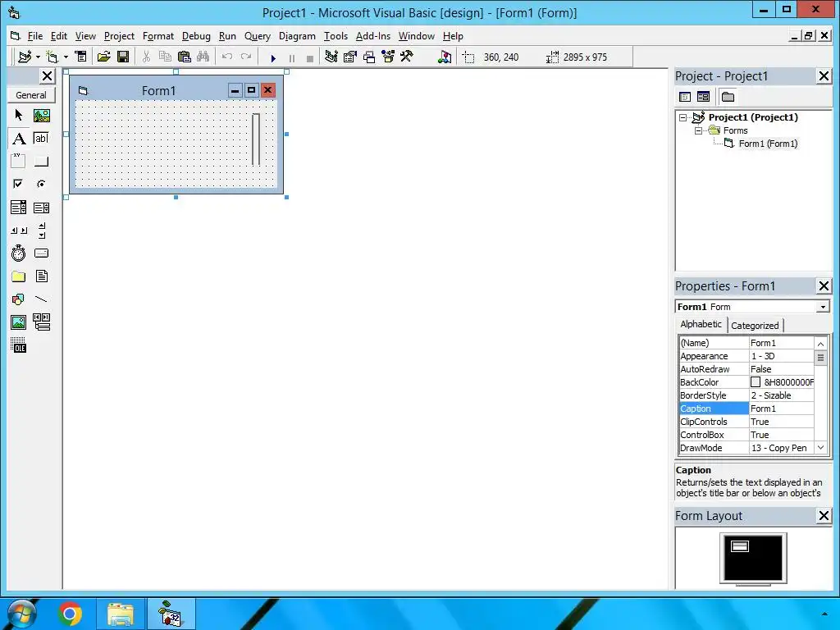Select the OptionButton control tool
Viewport: 840px width, 630px height.
(41, 185)
